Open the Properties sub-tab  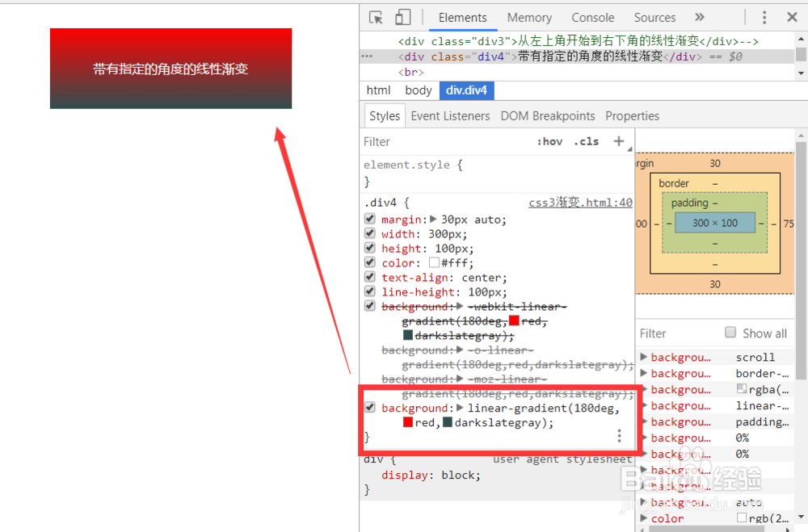coord(632,116)
